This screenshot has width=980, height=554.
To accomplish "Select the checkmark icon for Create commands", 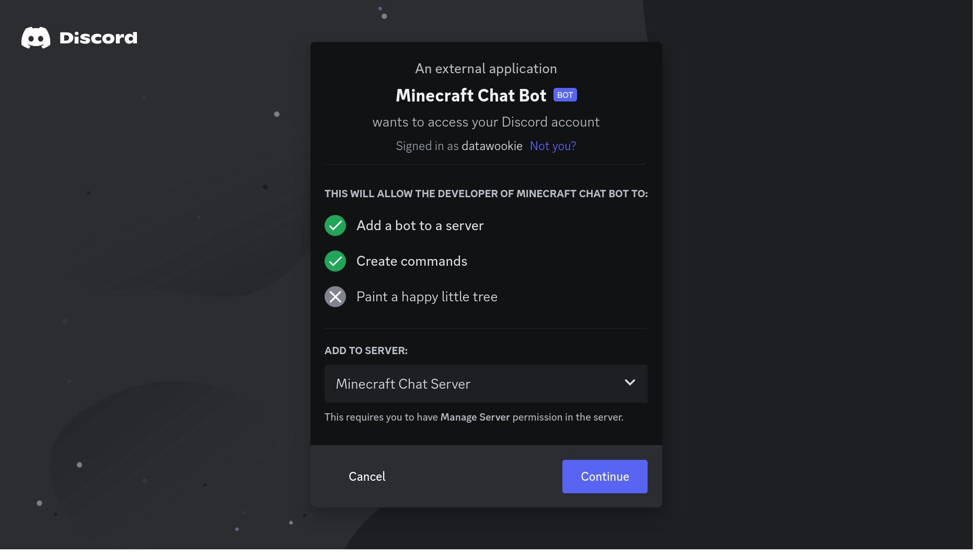I will [x=335, y=261].
